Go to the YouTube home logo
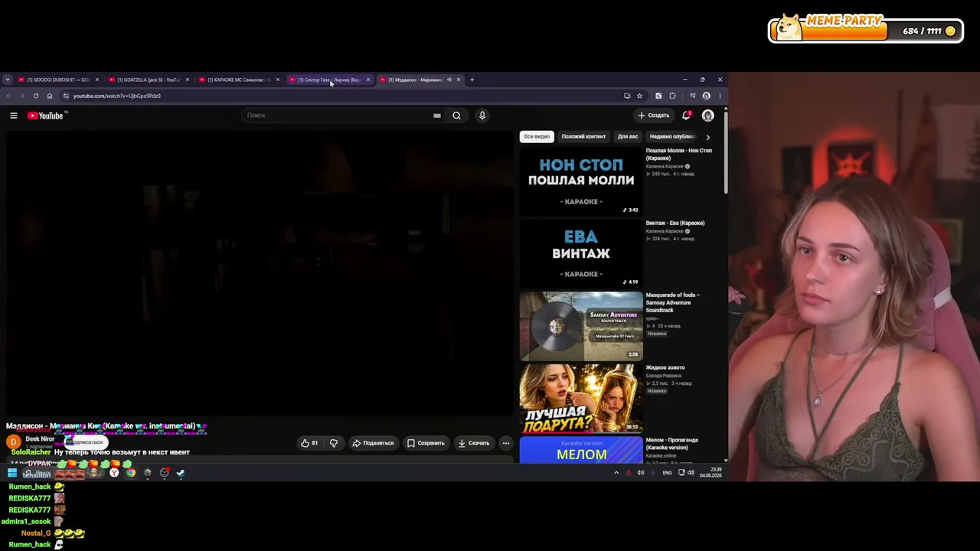Screen dimensions: 980x551 pyautogui.click(x=45, y=116)
